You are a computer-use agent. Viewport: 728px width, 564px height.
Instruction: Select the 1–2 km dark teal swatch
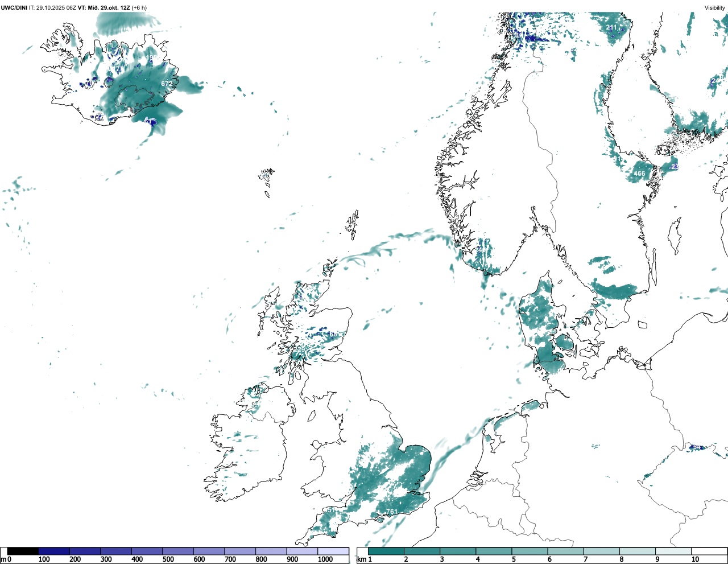coord(386,551)
